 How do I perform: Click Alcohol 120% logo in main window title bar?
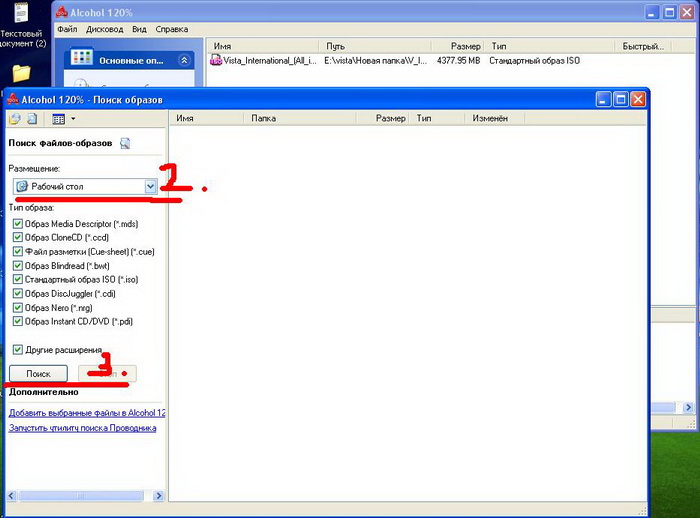[62, 12]
